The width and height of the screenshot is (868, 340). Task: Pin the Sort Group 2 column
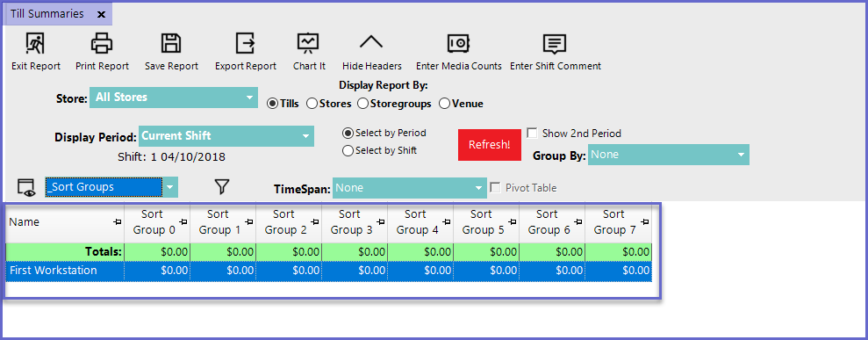[x=315, y=222]
